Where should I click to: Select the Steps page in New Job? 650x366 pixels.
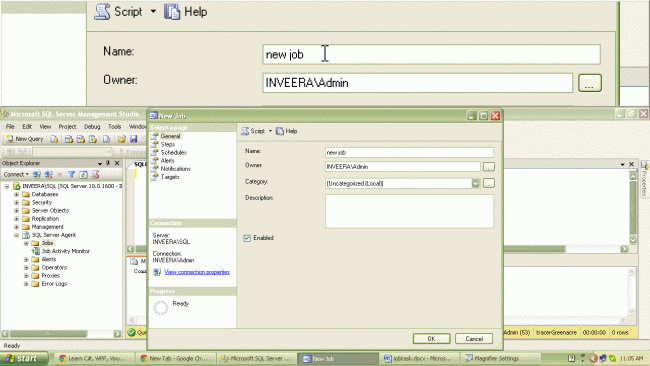point(167,144)
